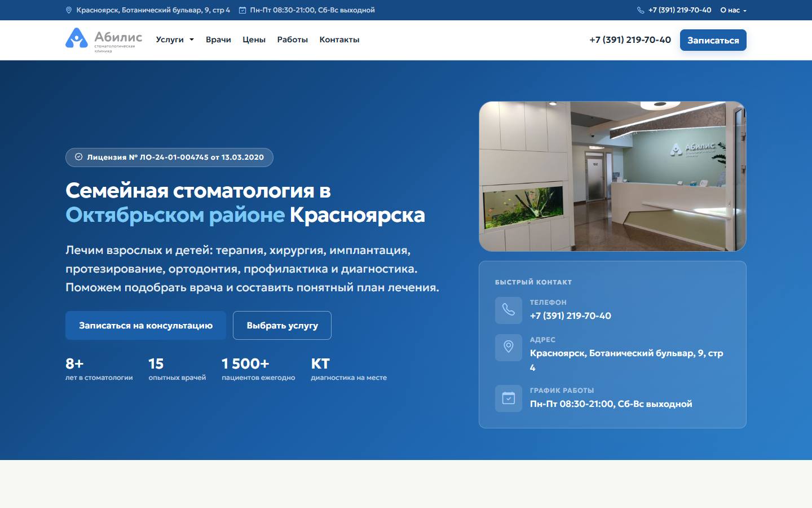Navigate to Контакты

pos(339,40)
